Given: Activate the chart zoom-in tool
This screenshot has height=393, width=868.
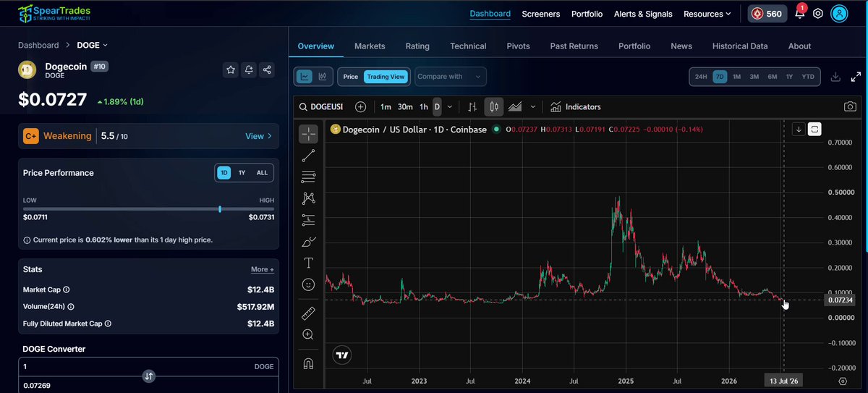Looking at the screenshot, I should [x=309, y=334].
